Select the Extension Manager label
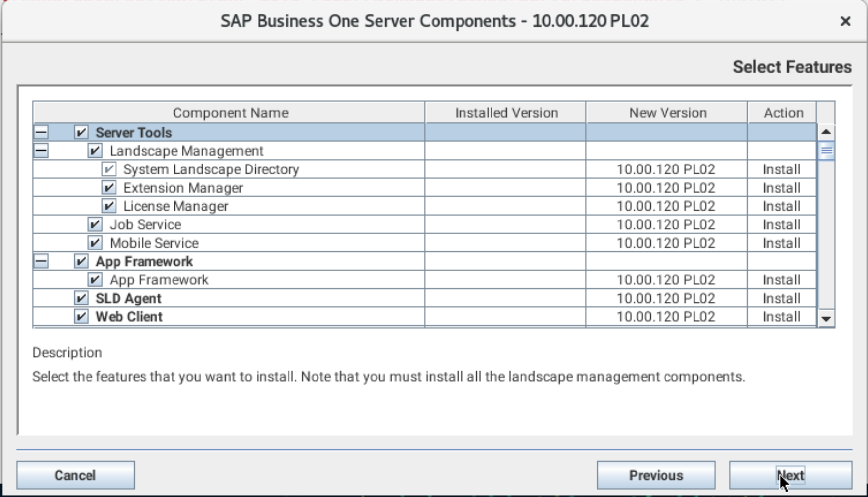 [183, 188]
